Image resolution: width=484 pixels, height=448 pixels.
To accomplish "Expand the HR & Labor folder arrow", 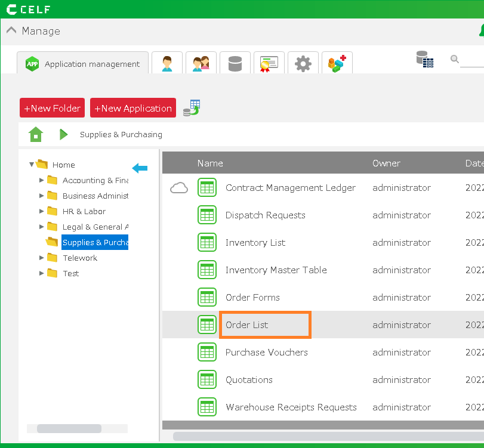I will pyautogui.click(x=41, y=211).
